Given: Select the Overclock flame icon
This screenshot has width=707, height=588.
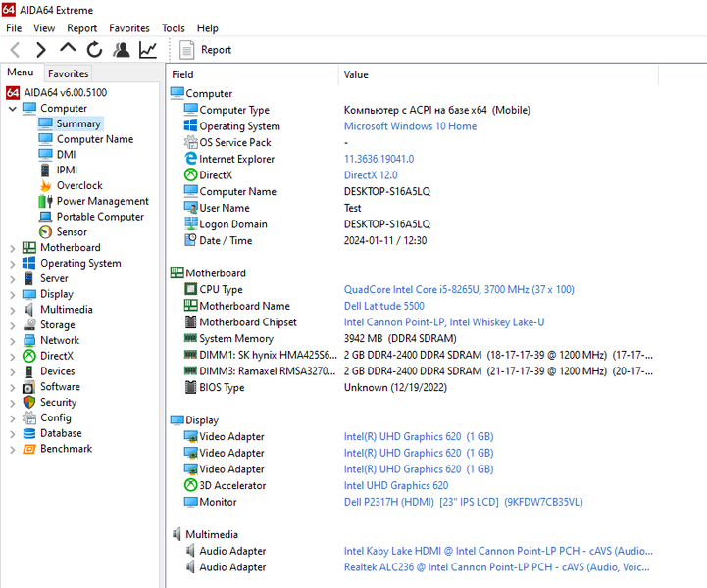Looking at the screenshot, I should click(x=45, y=185).
